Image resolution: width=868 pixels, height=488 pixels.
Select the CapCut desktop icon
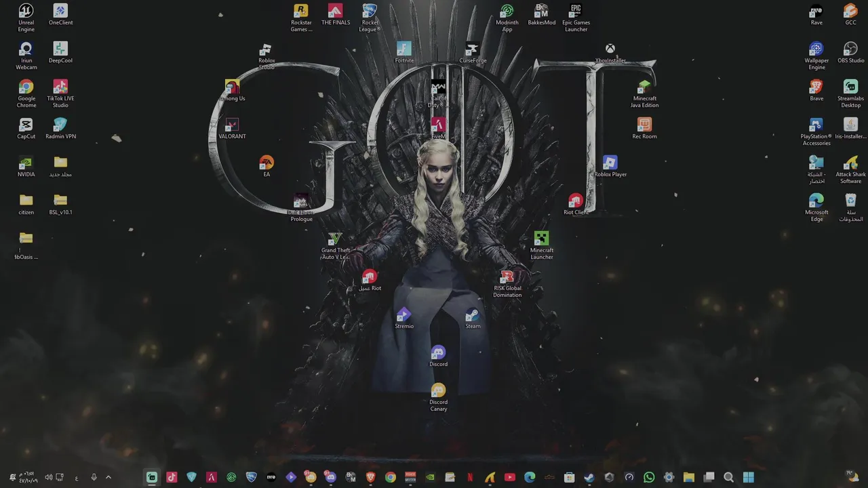click(x=26, y=128)
